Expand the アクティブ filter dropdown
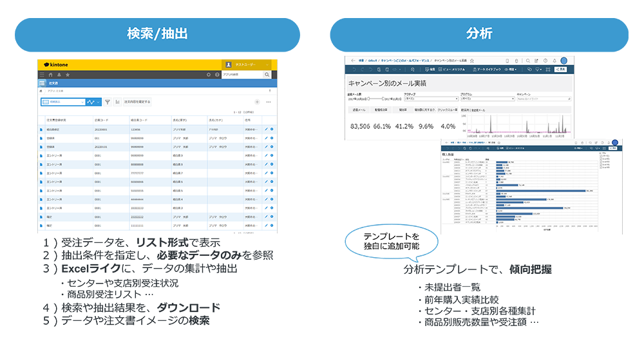Image resolution: width=644 pixels, height=348 pixels. [x=430, y=99]
